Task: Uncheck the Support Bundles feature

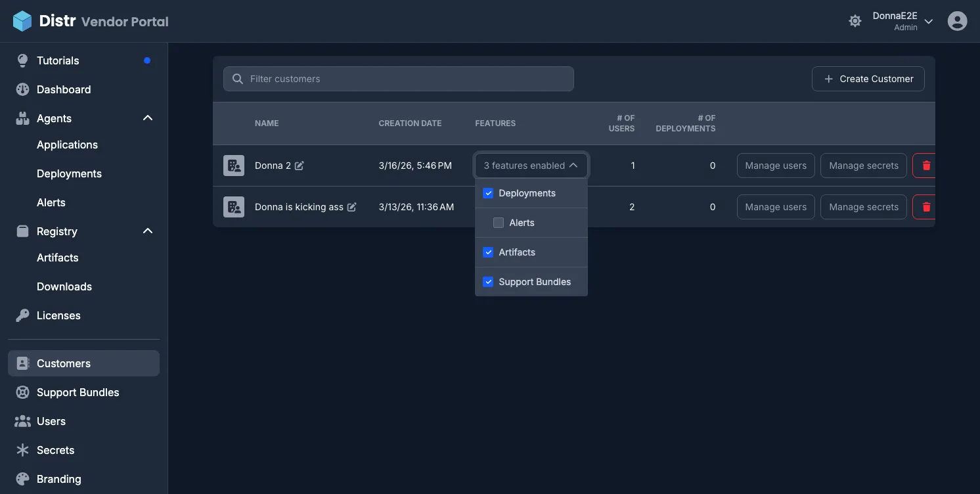Action: pos(488,281)
